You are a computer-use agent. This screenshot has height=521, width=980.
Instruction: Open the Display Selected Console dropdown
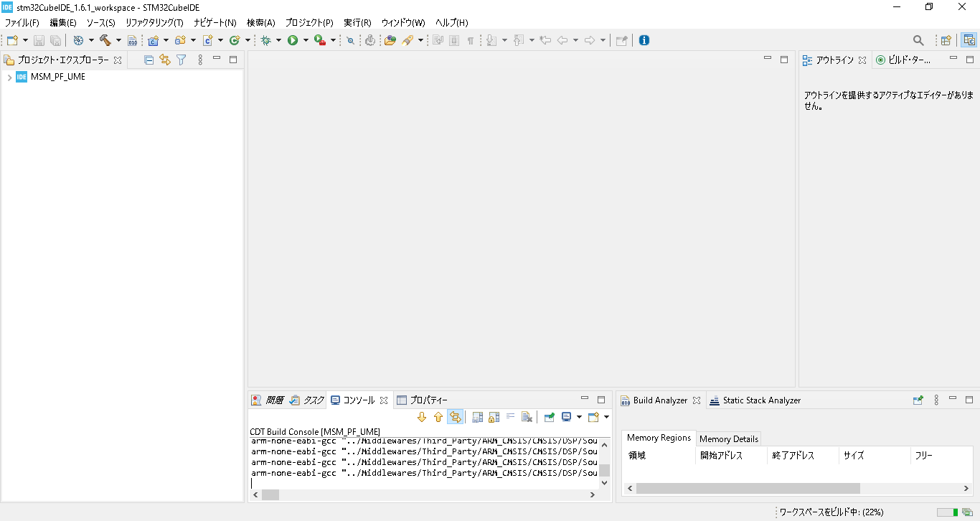(578, 417)
